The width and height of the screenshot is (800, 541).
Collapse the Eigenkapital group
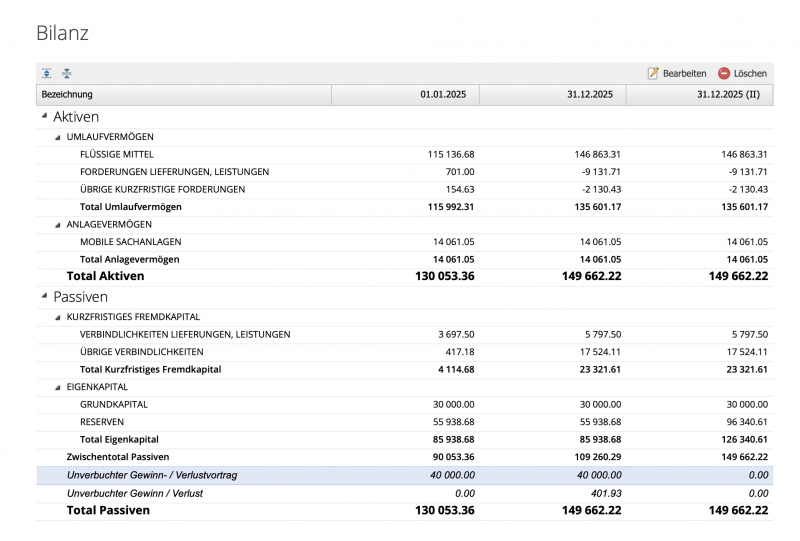[58, 387]
